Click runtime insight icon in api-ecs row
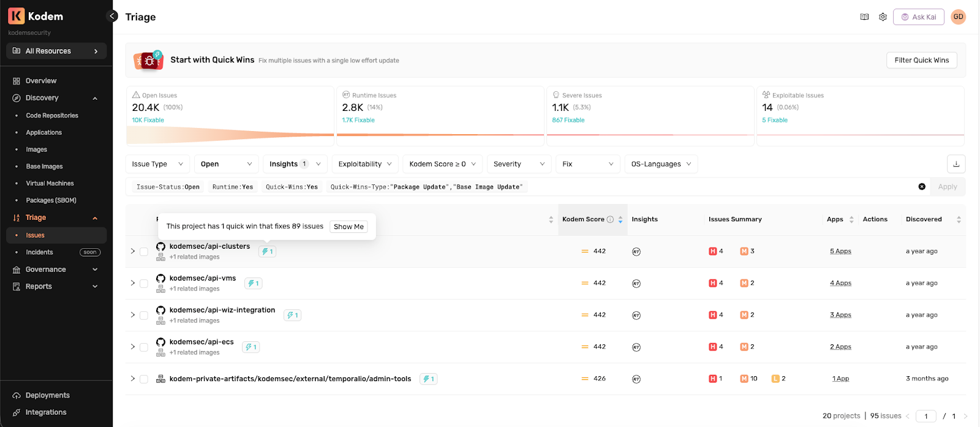The width and height of the screenshot is (980, 427). (x=636, y=347)
